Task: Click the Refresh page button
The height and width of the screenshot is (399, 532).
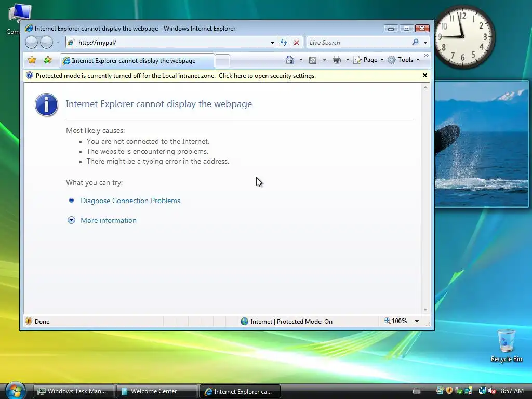Action: [284, 43]
